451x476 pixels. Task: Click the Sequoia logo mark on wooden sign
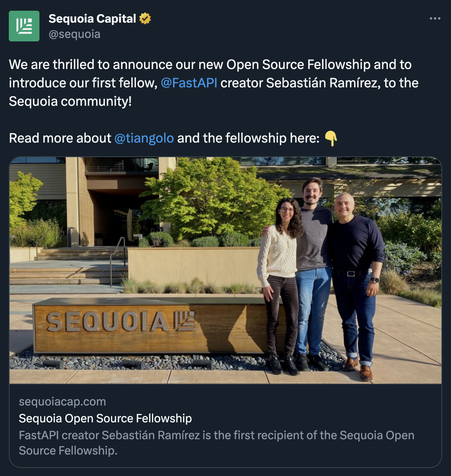point(184,321)
